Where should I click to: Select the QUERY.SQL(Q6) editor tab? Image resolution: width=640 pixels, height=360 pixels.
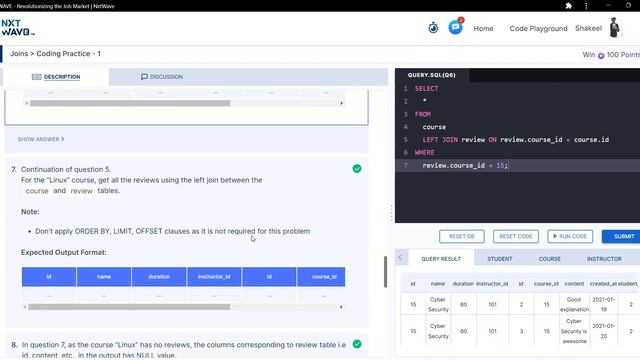tap(431, 75)
